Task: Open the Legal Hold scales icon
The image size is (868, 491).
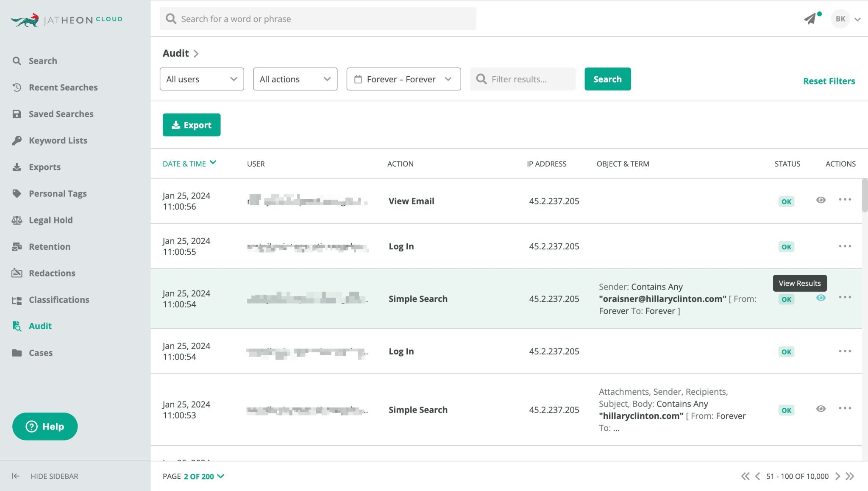Action: pyautogui.click(x=17, y=220)
